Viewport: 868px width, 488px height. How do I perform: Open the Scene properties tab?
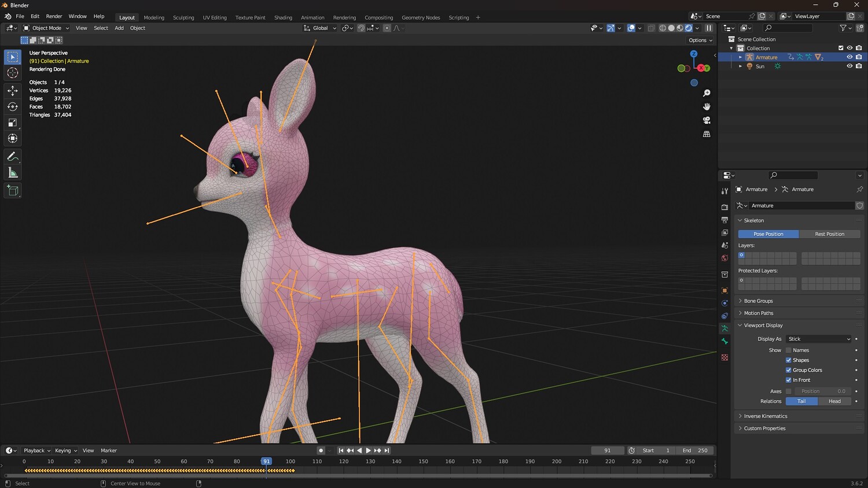pos(724,245)
